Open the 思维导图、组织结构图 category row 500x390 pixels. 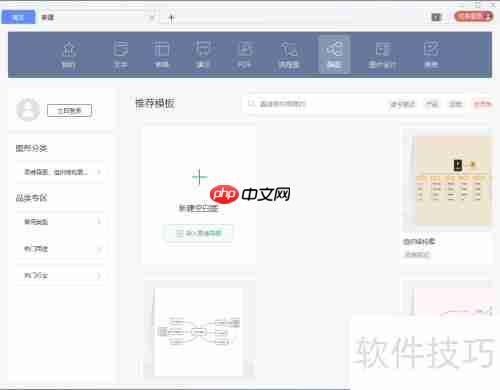click(61, 172)
